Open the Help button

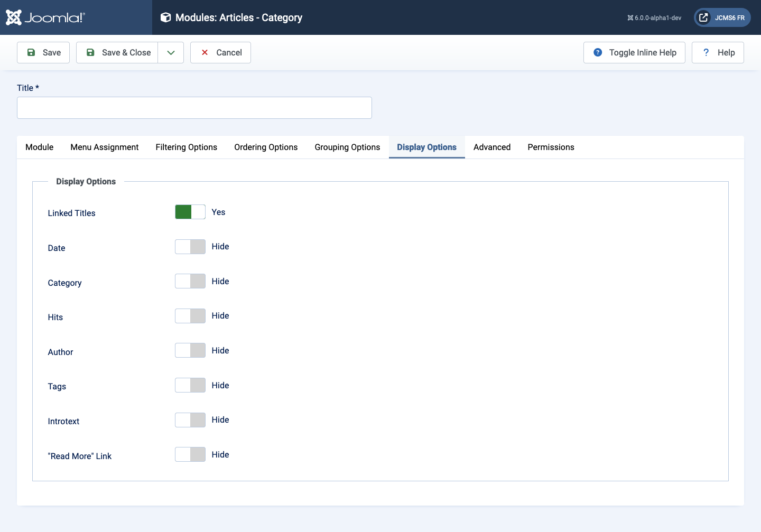[x=718, y=52]
